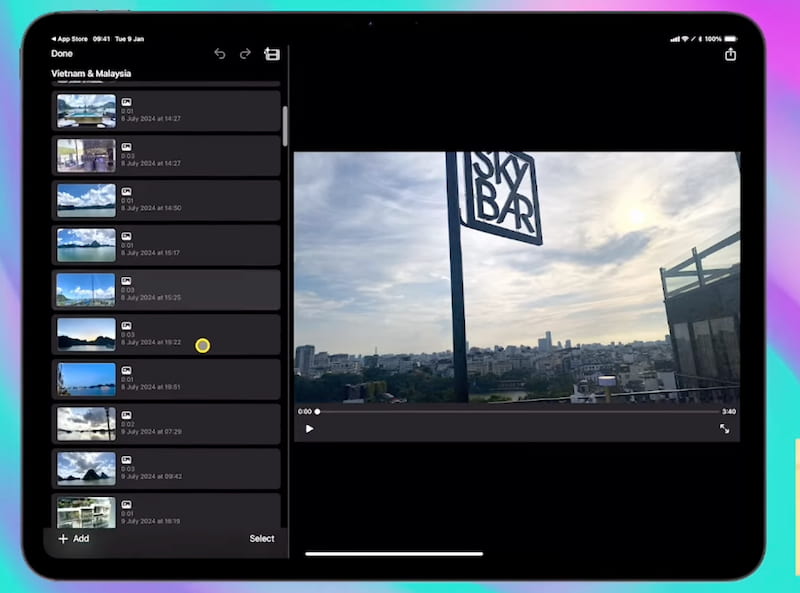Tap photo type icon of 14:50 clip
Image resolution: width=800 pixels, height=593 pixels.
tap(127, 191)
